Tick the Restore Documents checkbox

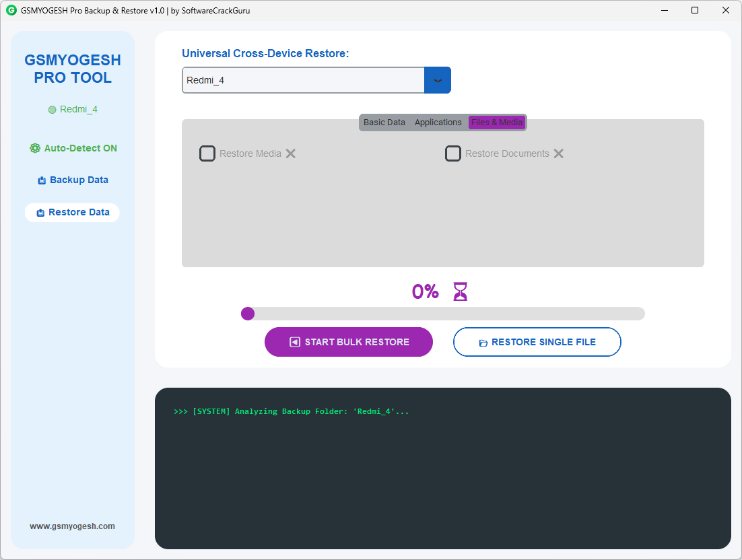point(453,153)
